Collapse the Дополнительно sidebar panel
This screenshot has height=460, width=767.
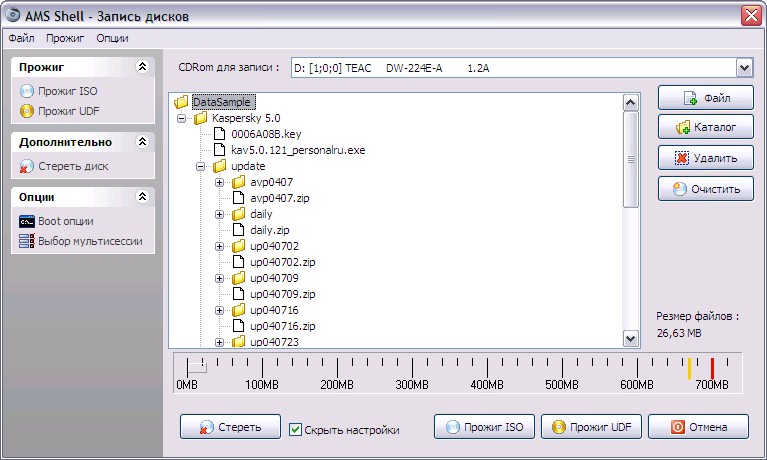[142, 142]
